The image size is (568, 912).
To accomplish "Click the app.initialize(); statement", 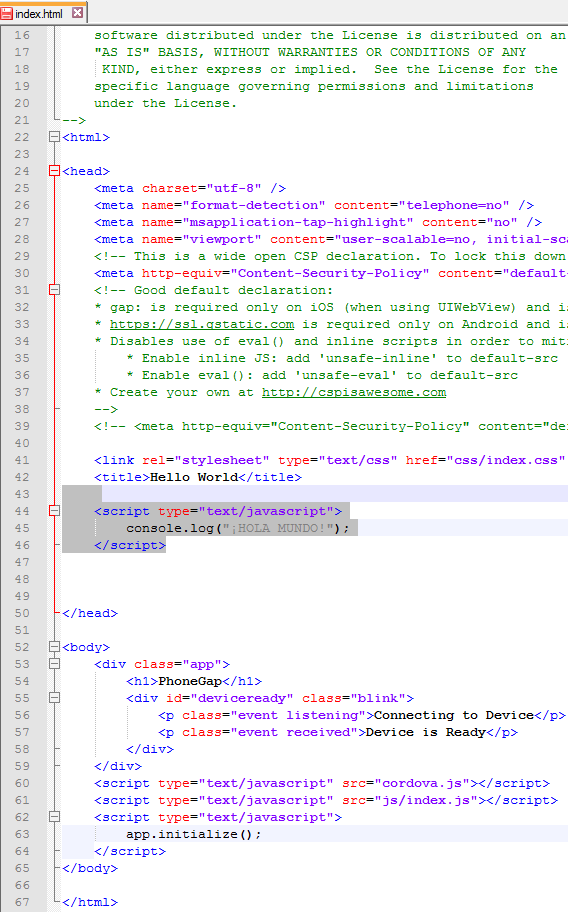I will [x=194, y=834].
